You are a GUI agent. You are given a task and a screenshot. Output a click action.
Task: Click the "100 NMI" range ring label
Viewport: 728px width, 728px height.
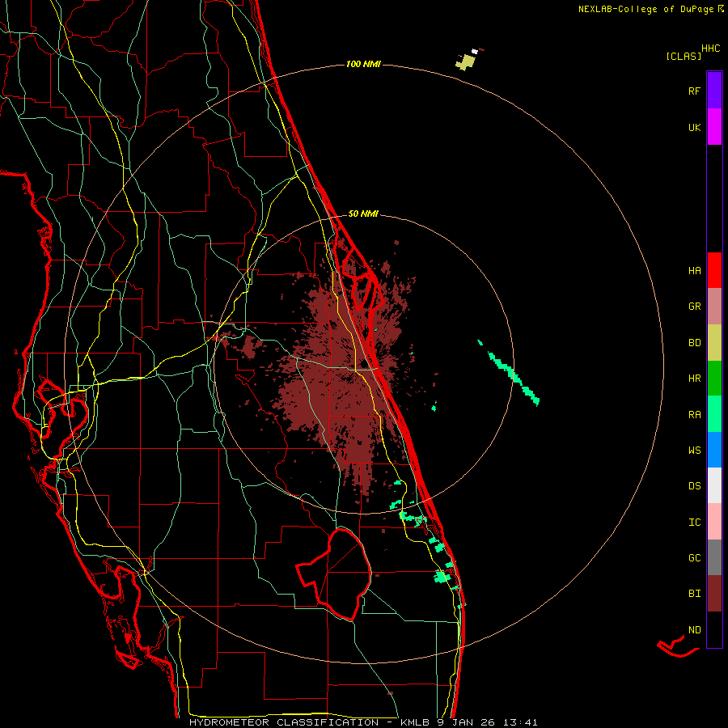tap(363, 64)
